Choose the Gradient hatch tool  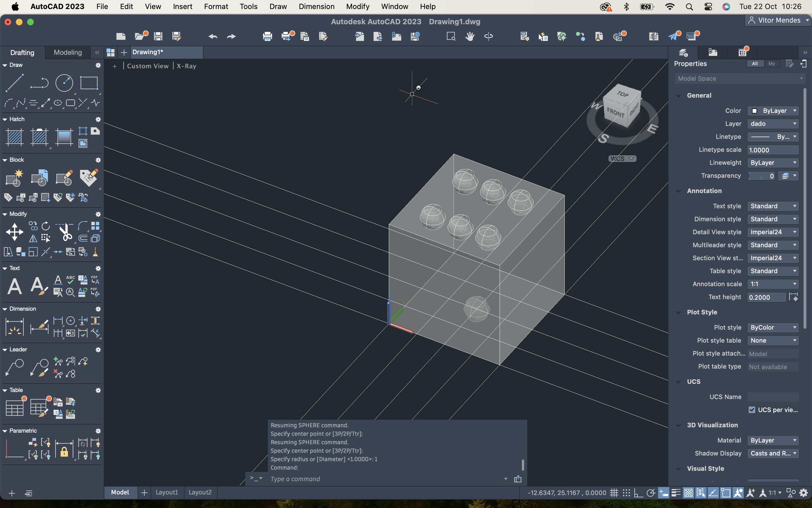(x=64, y=137)
